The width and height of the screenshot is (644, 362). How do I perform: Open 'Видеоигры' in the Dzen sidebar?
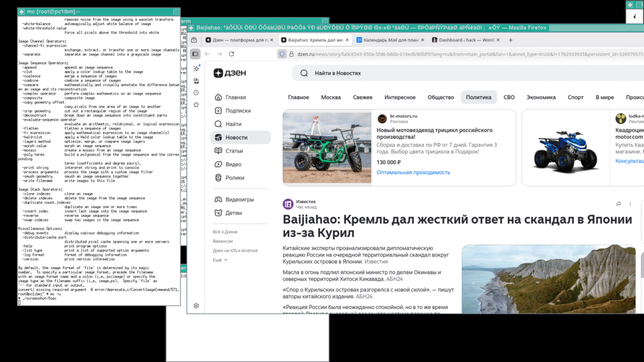(x=240, y=199)
